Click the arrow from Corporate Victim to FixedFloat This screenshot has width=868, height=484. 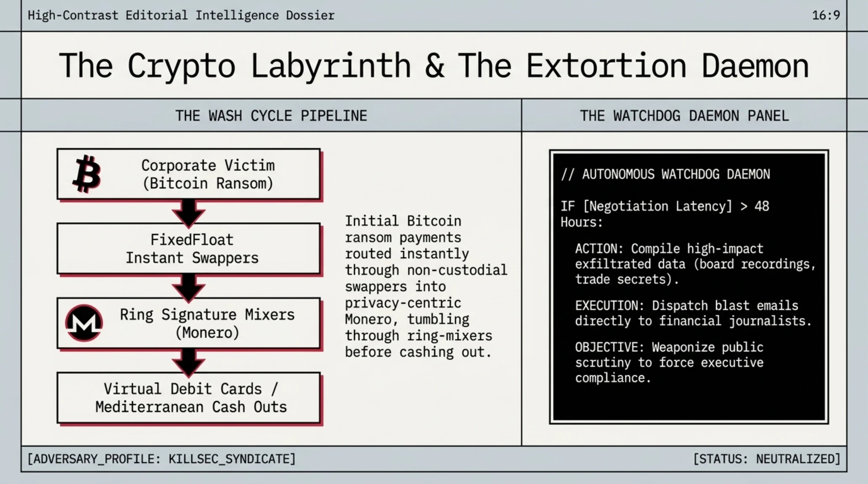coord(189,213)
